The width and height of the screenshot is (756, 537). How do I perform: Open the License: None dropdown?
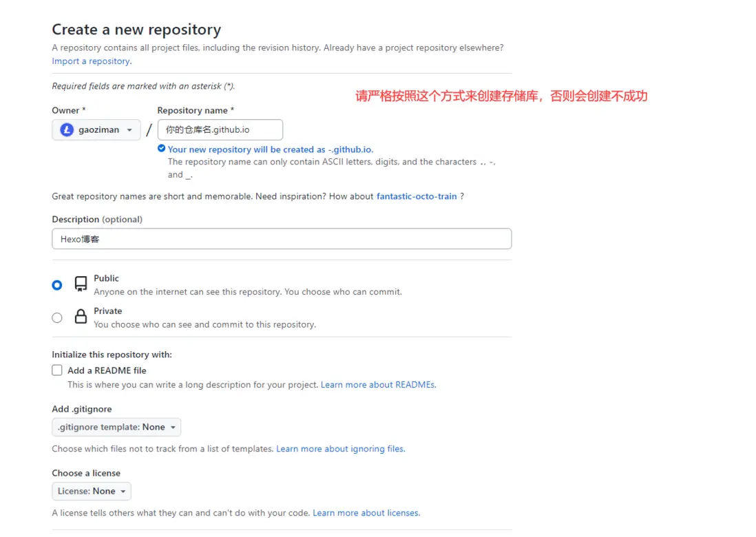[92, 491]
